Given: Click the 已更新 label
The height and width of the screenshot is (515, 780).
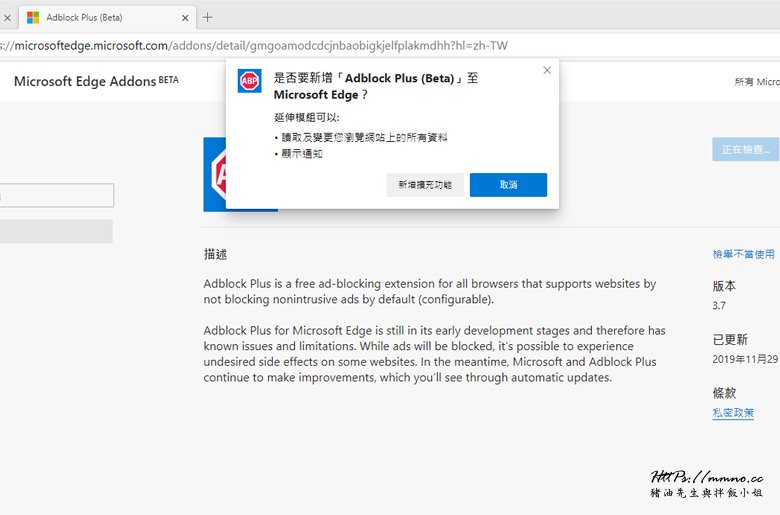Looking at the screenshot, I should [x=730, y=340].
